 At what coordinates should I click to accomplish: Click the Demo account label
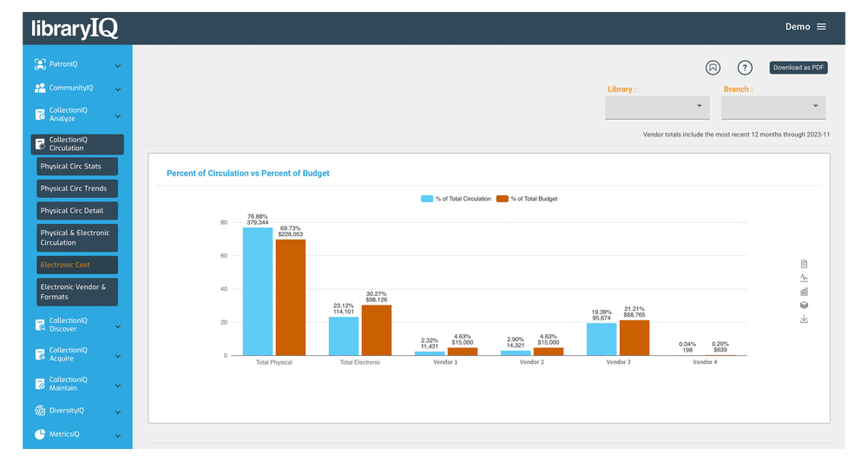pos(797,27)
